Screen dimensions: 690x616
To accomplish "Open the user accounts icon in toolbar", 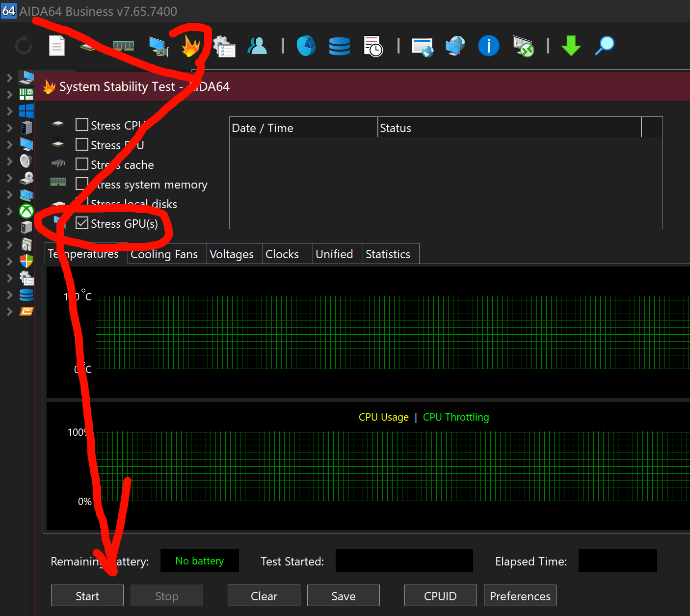I will 257,46.
